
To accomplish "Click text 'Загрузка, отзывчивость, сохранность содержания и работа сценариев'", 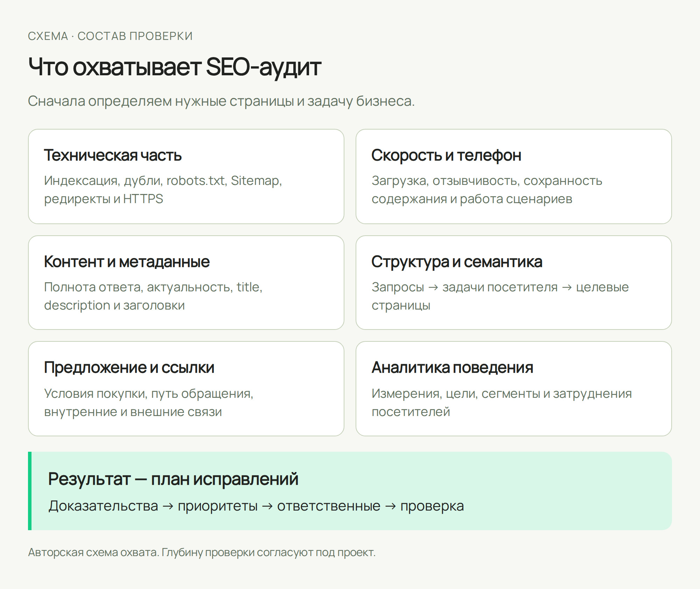I will point(487,189).
